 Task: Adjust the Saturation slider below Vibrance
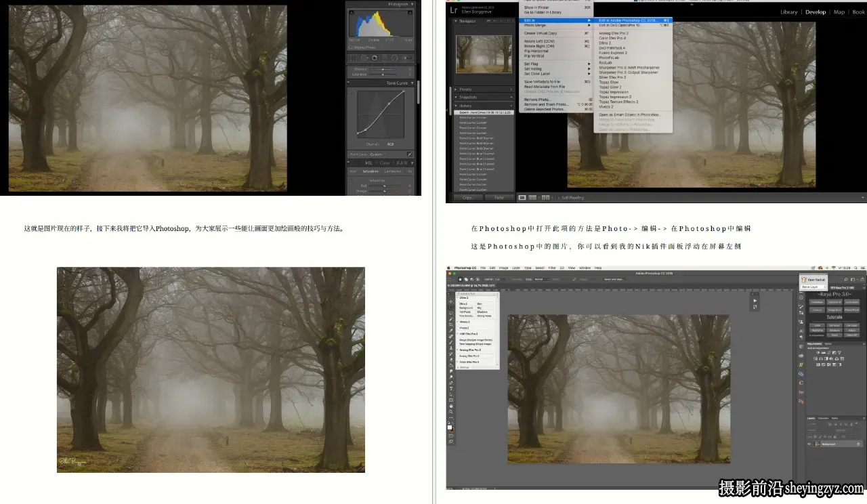coord(383,75)
